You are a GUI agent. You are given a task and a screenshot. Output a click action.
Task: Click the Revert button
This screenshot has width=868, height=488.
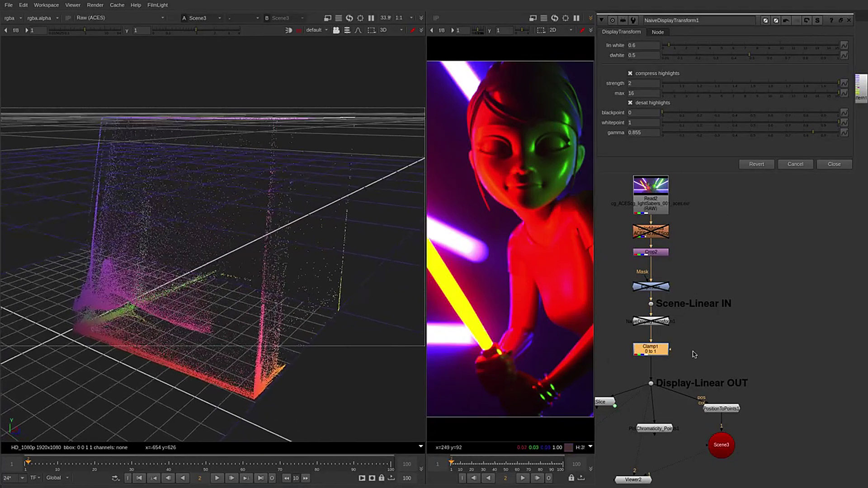(x=756, y=164)
